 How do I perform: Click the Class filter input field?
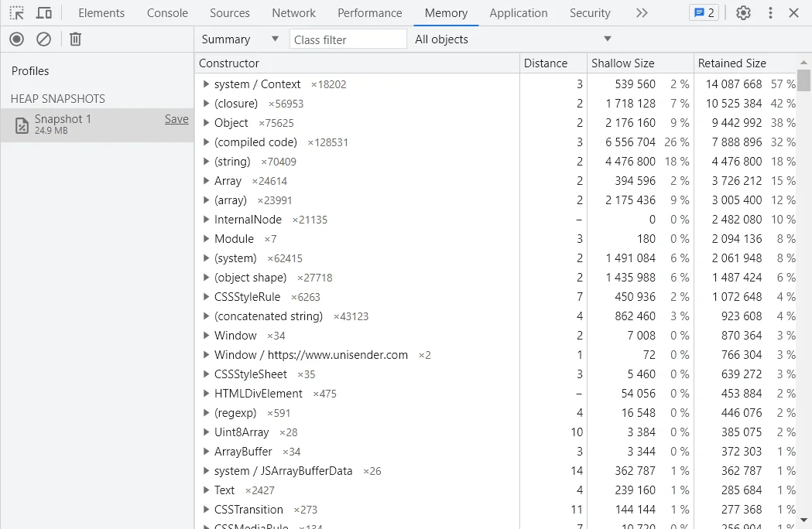point(348,39)
